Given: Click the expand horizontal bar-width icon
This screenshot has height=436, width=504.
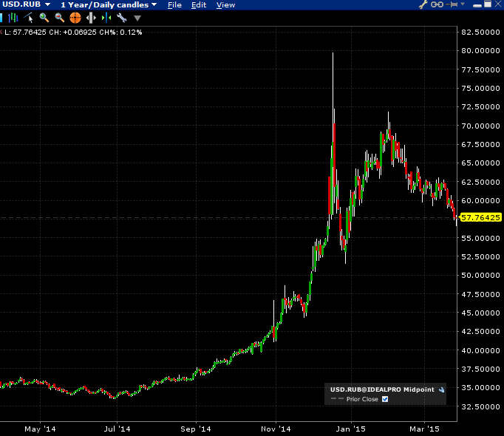Looking at the screenshot, I should (91, 18).
